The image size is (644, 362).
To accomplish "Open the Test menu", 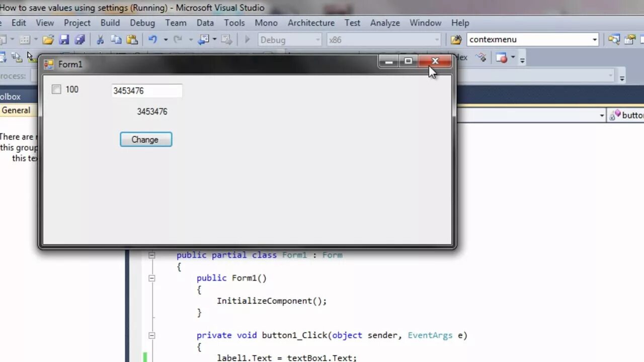I will tap(352, 23).
